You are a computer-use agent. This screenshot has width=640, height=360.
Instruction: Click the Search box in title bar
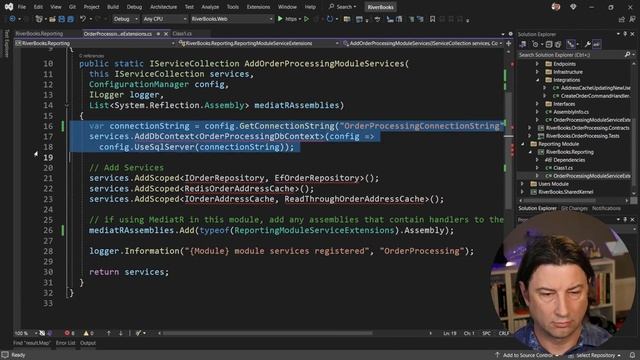tap(342, 7)
